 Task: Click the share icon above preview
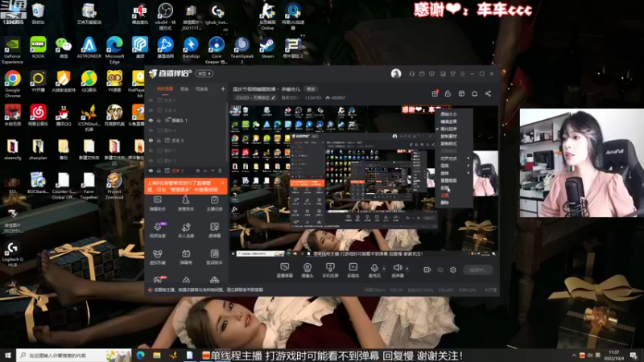tap(488, 93)
